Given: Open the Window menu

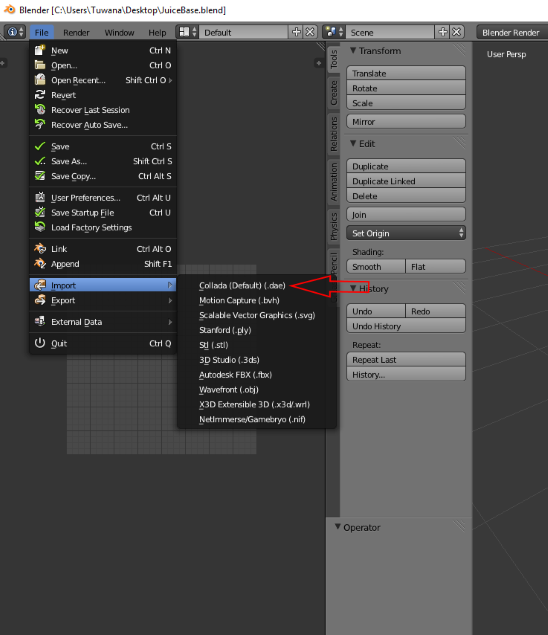Looking at the screenshot, I should 119,32.
